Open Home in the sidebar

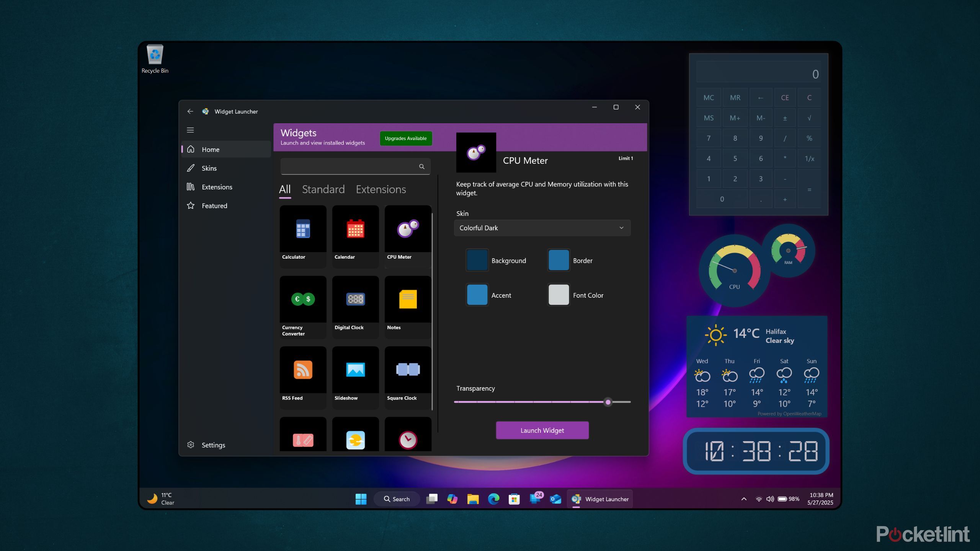click(x=226, y=149)
